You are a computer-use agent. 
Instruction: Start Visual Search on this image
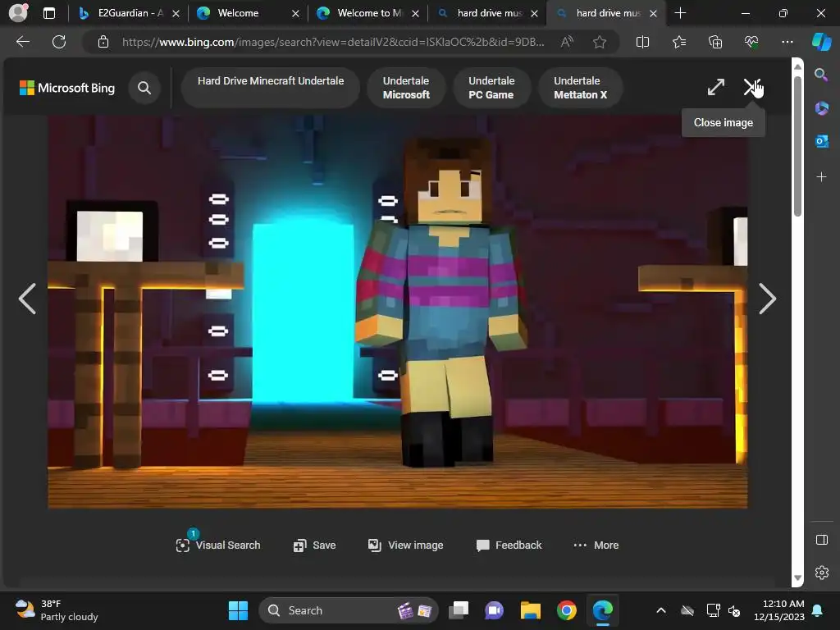[217, 545]
